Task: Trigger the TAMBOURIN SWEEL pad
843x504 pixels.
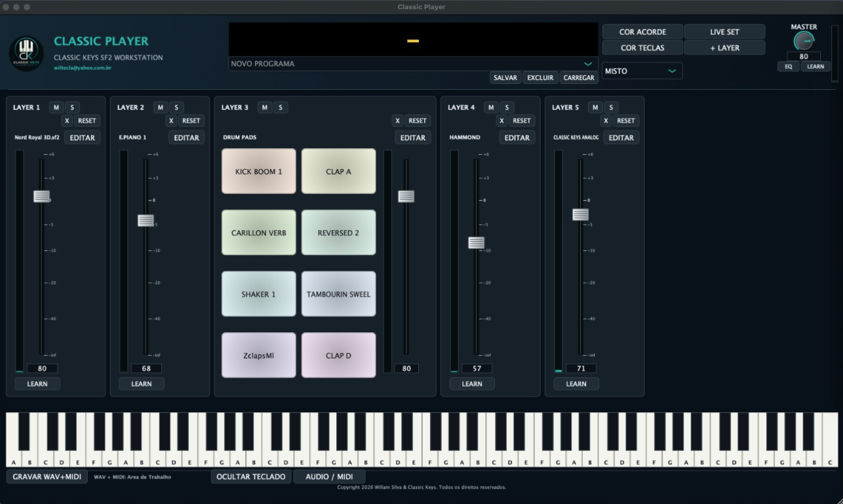Action: pos(339,294)
